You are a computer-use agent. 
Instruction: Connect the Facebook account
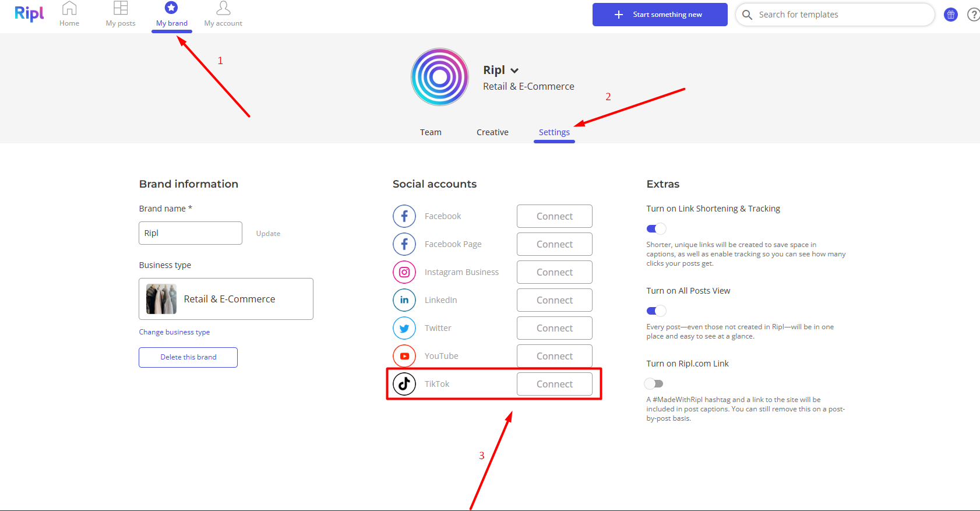(x=555, y=216)
